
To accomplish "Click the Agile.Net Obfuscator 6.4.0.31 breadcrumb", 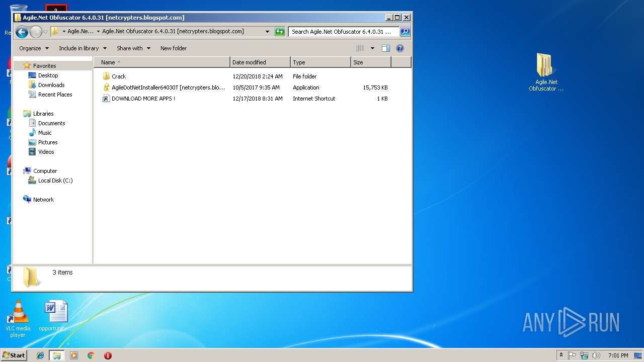I will pyautogui.click(x=173, y=31).
